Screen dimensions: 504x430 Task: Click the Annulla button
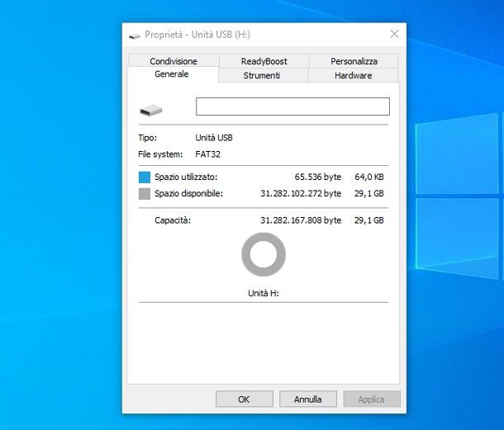pyautogui.click(x=308, y=399)
